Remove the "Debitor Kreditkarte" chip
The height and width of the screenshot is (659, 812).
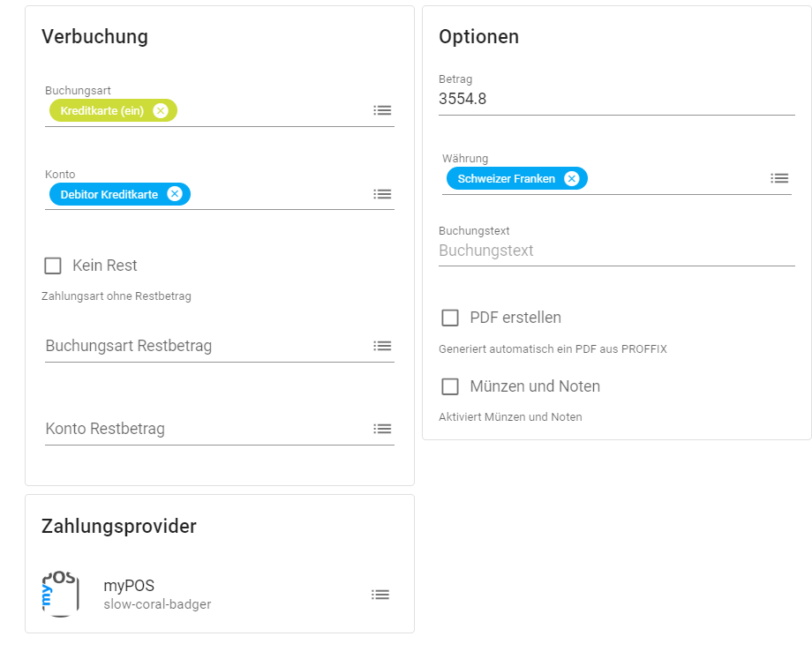point(175,194)
